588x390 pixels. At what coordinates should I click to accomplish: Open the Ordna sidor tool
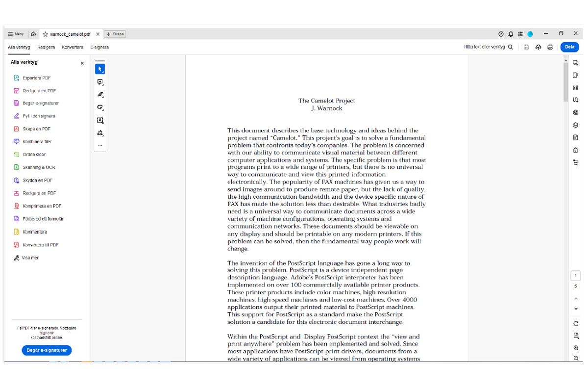pos(29,155)
